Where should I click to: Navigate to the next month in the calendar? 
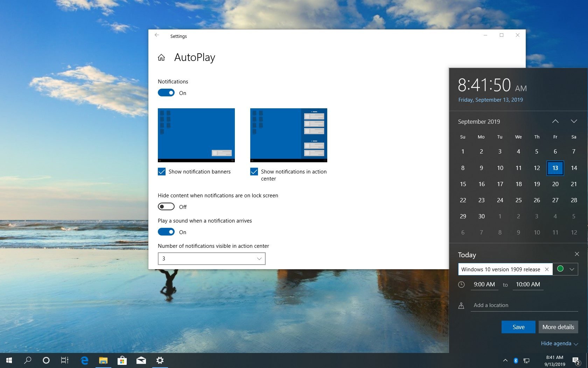574,121
